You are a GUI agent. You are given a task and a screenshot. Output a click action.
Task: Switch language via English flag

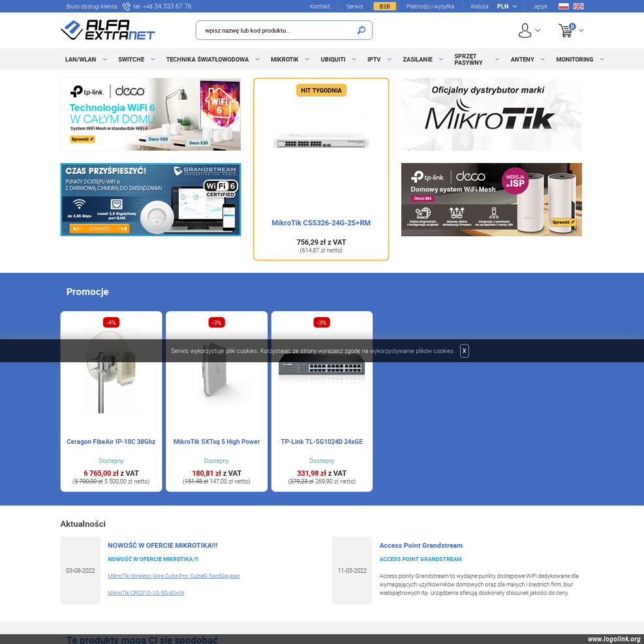pyautogui.click(x=579, y=7)
